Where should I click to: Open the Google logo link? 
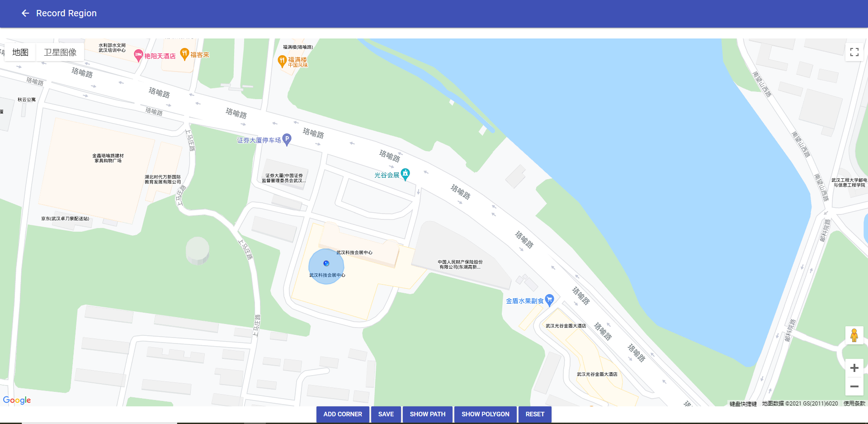click(17, 400)
